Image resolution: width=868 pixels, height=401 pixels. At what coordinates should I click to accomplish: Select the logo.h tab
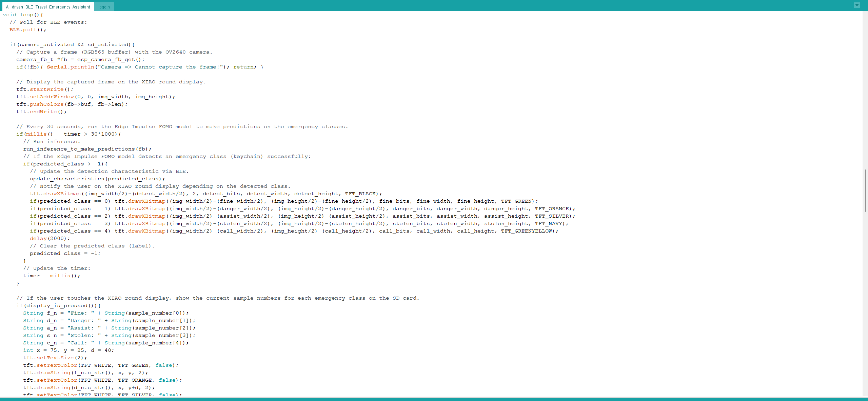[103, 7]
